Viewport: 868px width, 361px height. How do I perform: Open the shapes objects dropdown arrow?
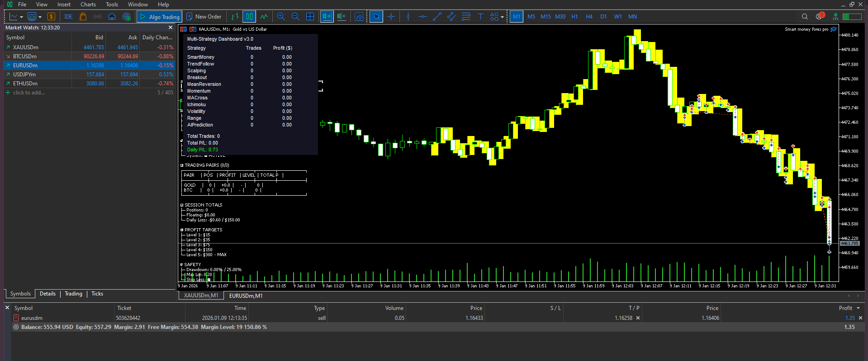coord(503,17)
